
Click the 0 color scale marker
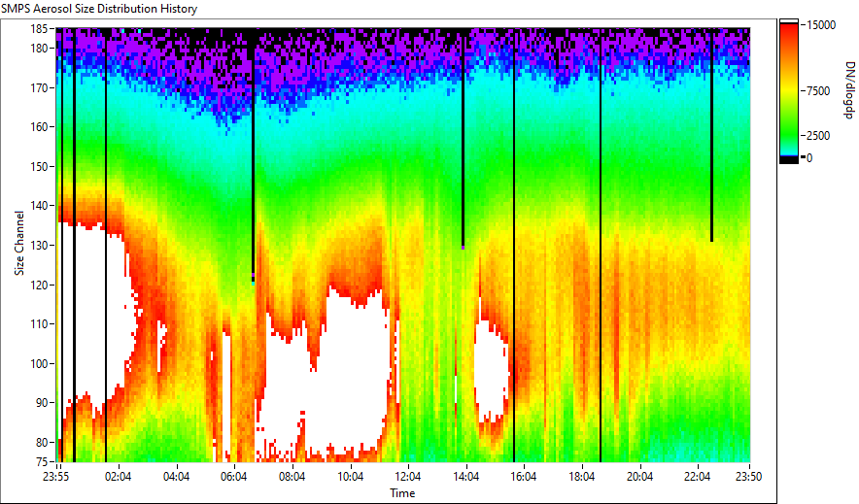coord(809,158)
